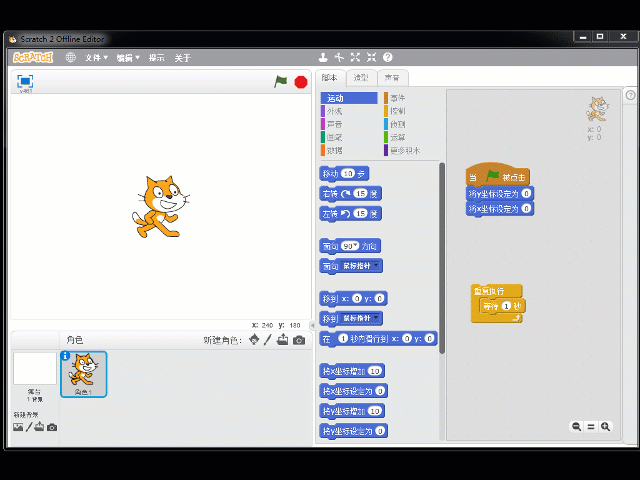Select the 画笔 pen block category
Viewport: 640px width, 480px height.
coord(349,137)
